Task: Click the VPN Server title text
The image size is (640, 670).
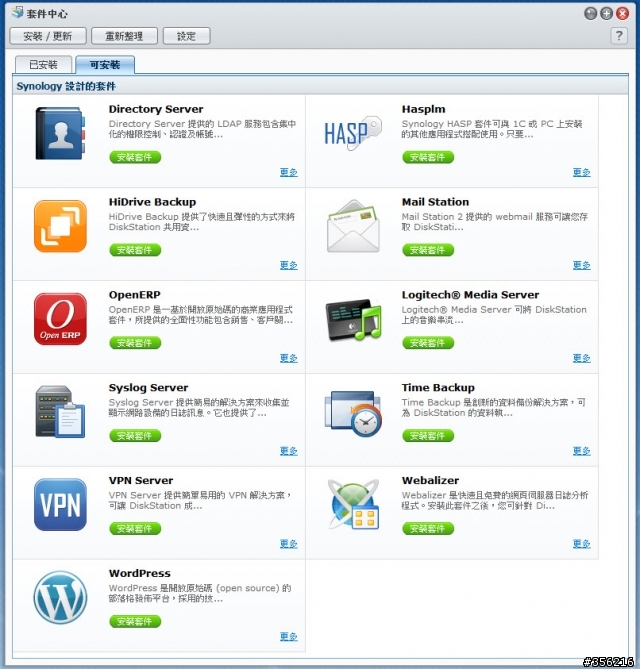Action: (x=141, y=481)
